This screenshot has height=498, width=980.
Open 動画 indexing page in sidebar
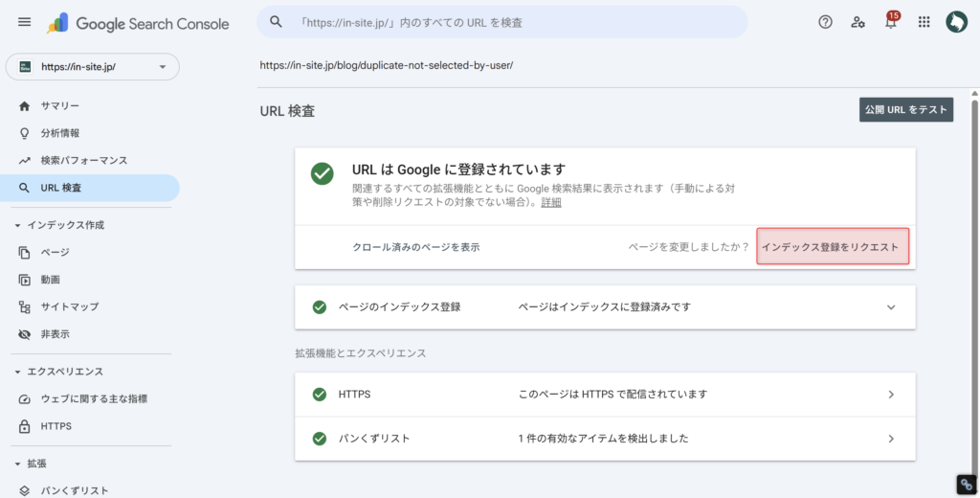[50, 280]
